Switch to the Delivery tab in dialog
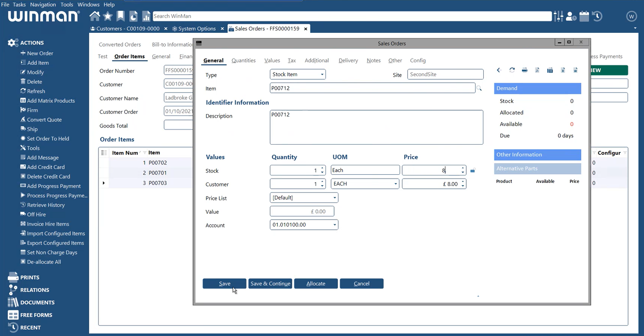Viewport: 644px width, 336px height. coord(348,61)
